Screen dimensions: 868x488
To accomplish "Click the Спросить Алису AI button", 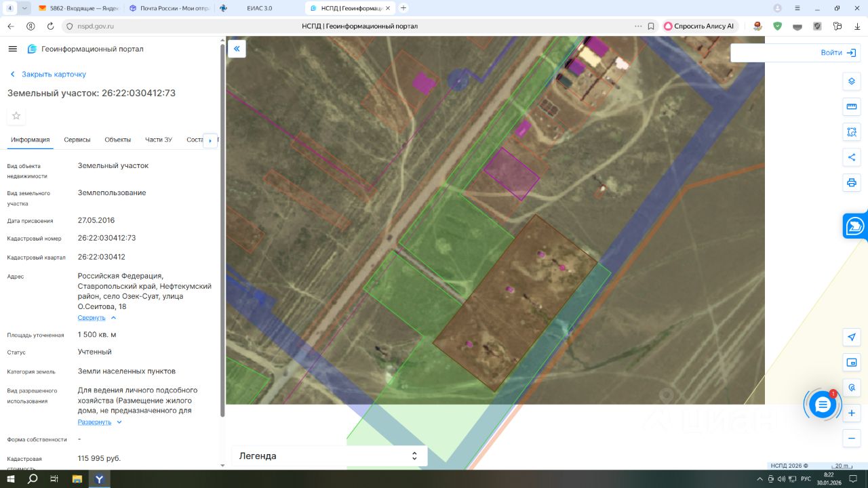I will click(699, 26).
